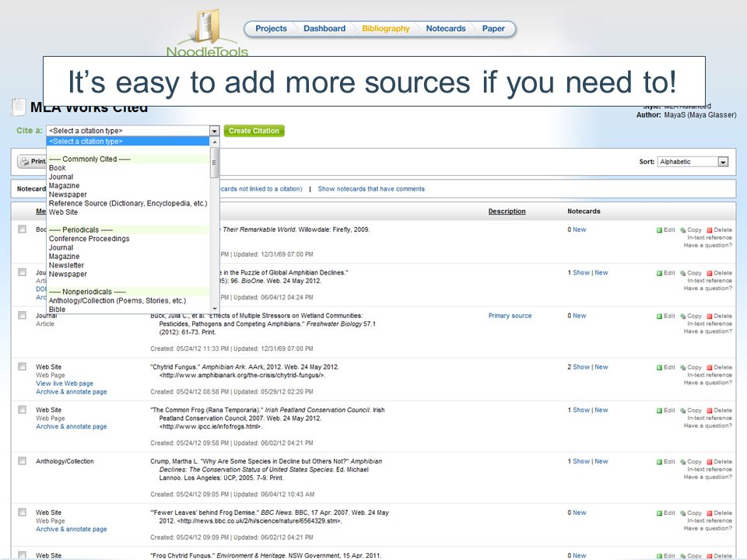Copy the Freshwater Biology journal citation
This screenshot has width=747, height=560.
click(691, 317)
